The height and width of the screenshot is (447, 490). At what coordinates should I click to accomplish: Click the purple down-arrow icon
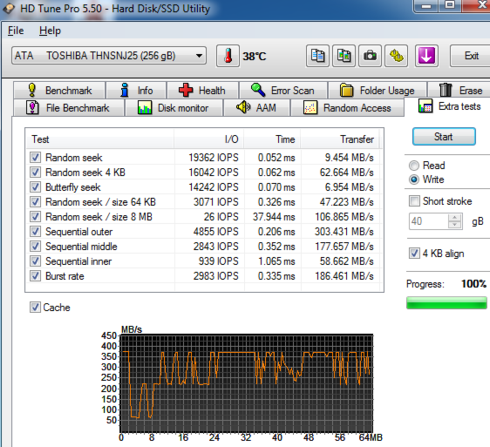click(427, 56)
